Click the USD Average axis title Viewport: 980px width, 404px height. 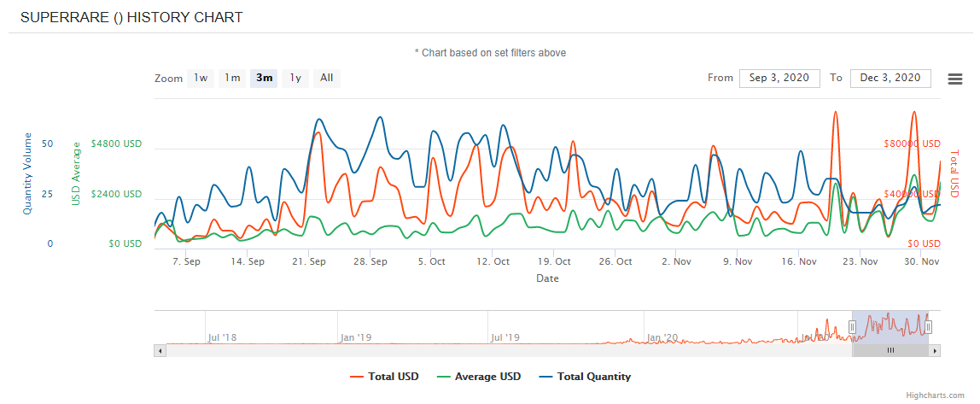point(77,174)
